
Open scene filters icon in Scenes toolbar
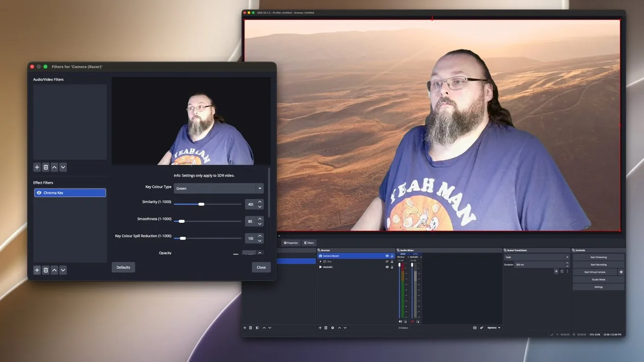click(x=257, y=328)
